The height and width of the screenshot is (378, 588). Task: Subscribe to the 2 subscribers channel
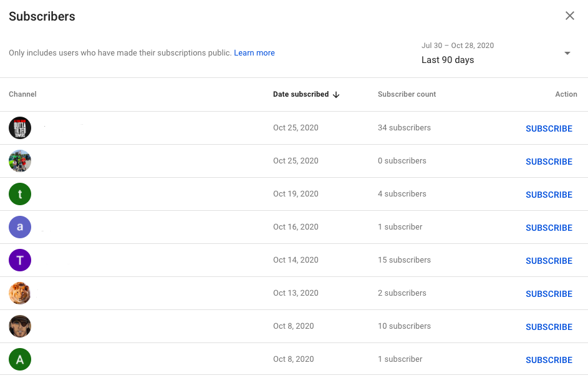coord(549,294)
